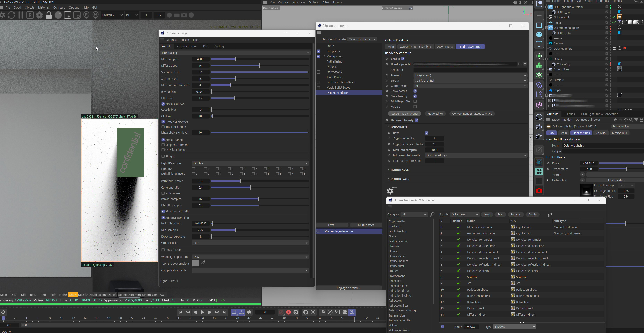Click the Live Viewer settings gear icon
The width and height of the screenshot is (644, 333).
click(39, 15)
